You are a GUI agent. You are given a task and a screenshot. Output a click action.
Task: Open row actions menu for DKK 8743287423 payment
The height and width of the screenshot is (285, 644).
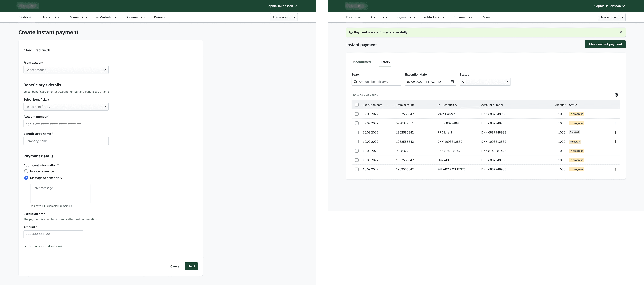point(615,151)
